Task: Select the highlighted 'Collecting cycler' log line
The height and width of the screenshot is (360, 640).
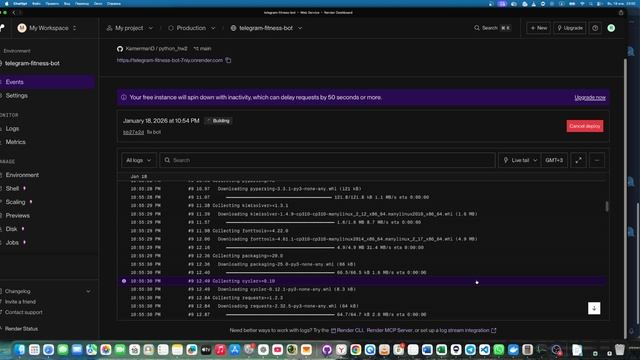Action: 361,281
